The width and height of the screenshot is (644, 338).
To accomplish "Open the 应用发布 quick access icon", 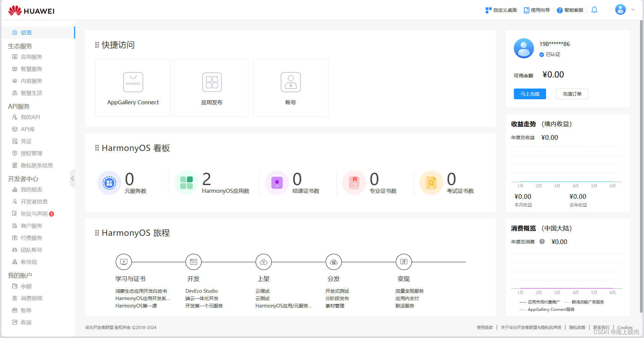I will click(212, 82).
